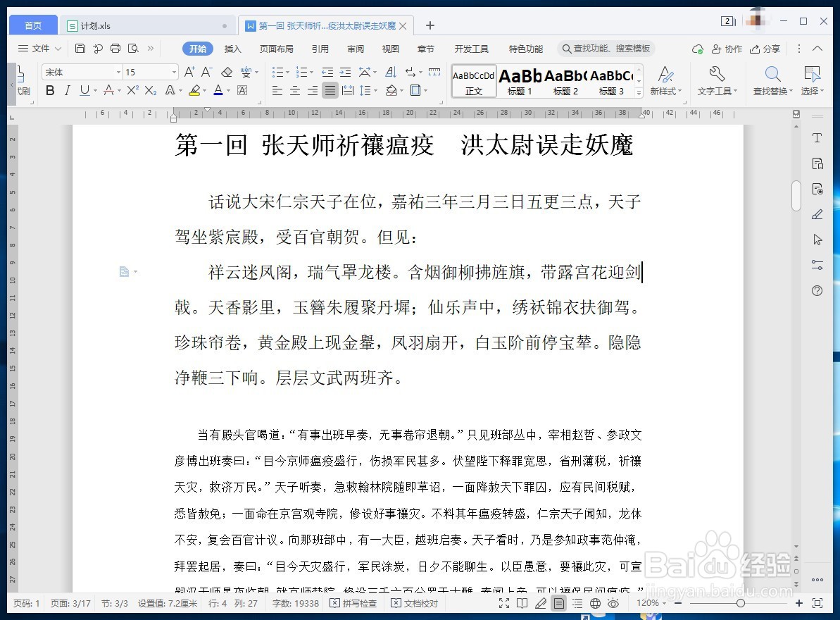
Task: Toggle italic formatting
Action: (x=67, y=91)
